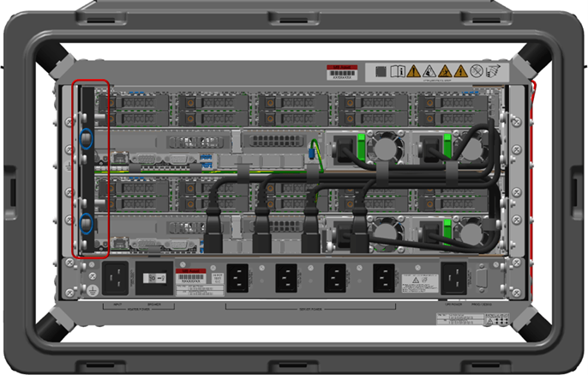This screenshot has height=375, width=588.
Task: Click the white tip-over hazard triangle
Action: [x=429, y=71]
